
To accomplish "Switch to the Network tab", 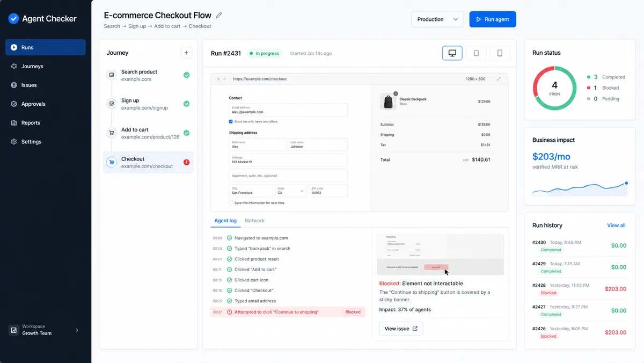I will [x=254, y=221].
